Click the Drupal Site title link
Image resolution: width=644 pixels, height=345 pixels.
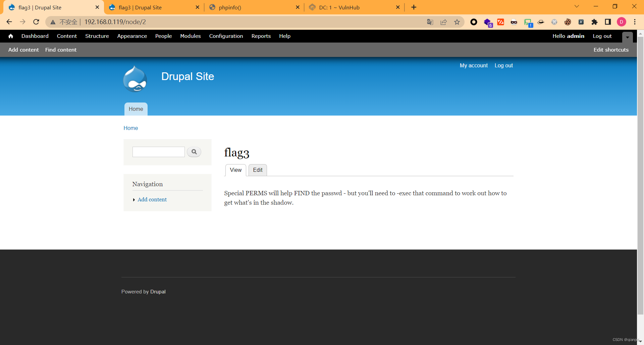tap(187, 76)
